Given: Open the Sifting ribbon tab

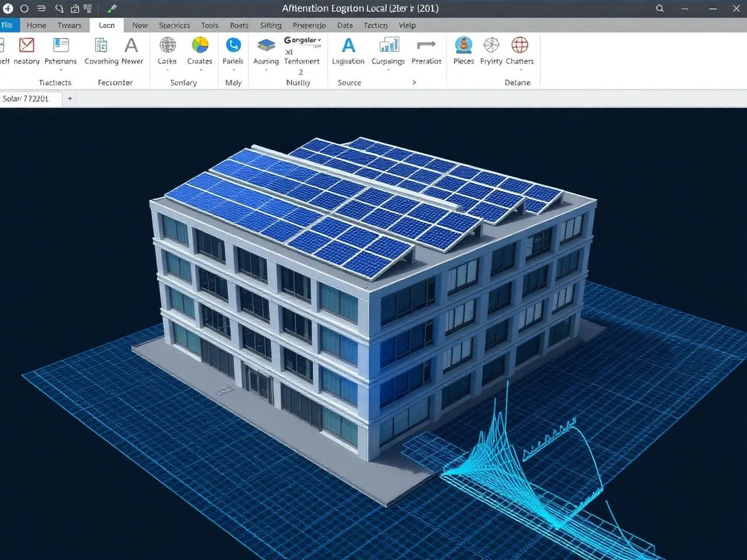Looking at the screenshot, I should (x=271, y=25).
